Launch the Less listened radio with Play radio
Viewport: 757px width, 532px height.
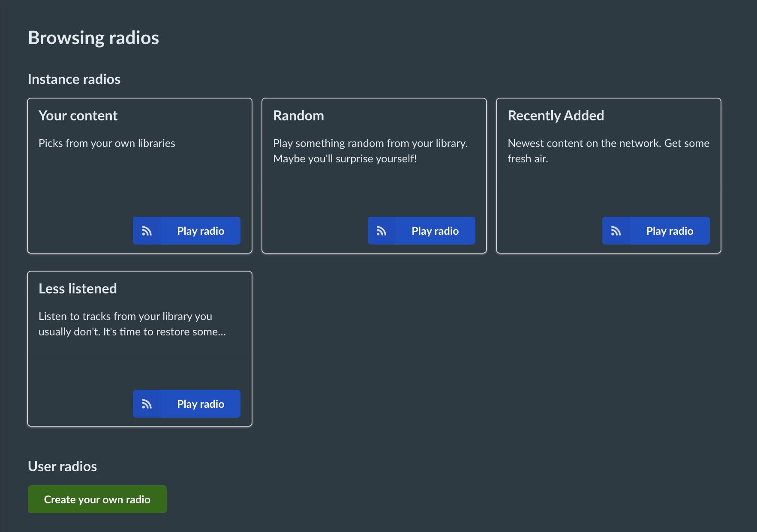pyautogui.click(x=200, y=404)
